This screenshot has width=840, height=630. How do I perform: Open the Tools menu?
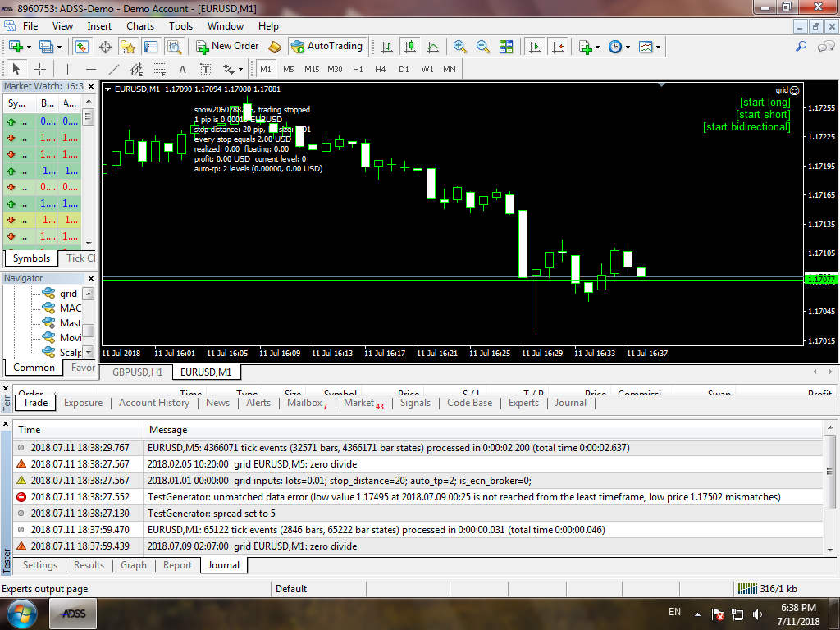pos(180,26)
